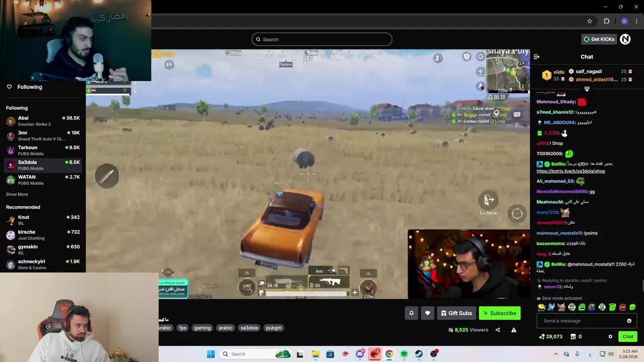Open the WATAN channel
The image size is (644, 362).
[x=43, y=180]
